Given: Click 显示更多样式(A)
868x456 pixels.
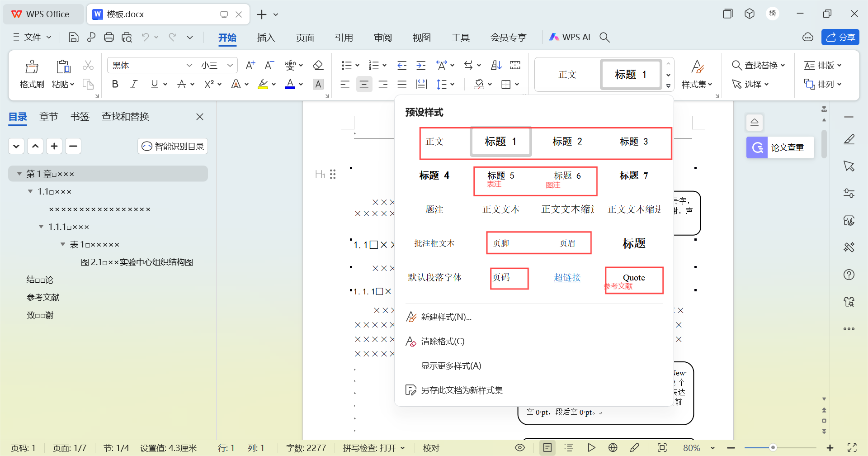Looking at the screenshot, I should (x=451, y=366).
